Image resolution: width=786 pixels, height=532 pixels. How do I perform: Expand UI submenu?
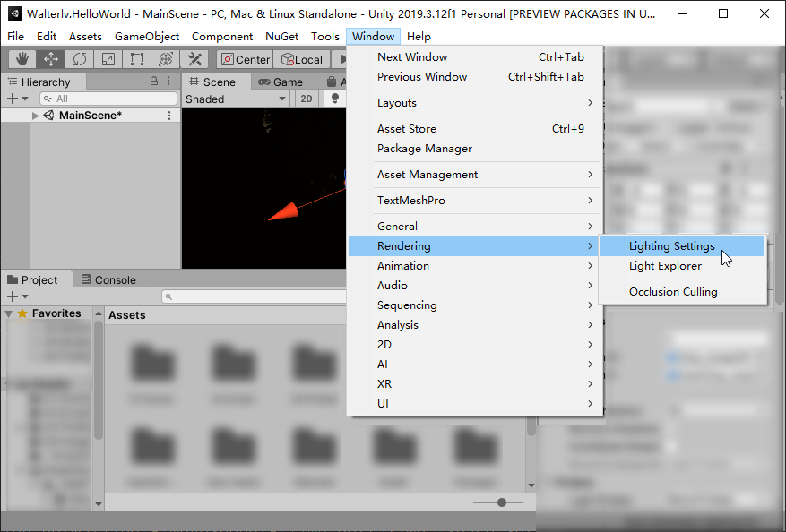475,404
